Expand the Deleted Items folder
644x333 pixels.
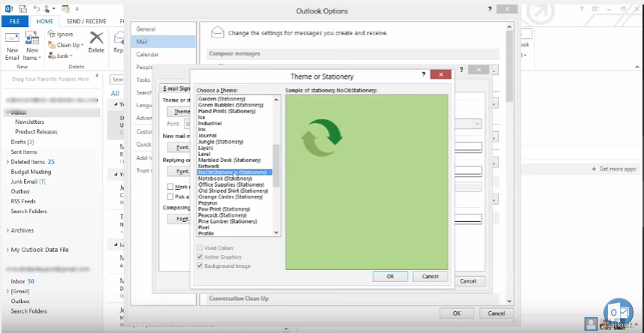8,162
